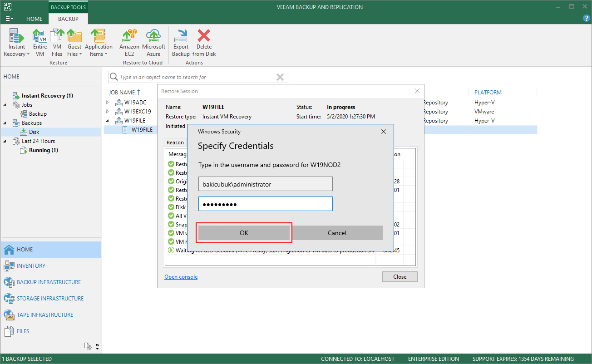Click ENTERPRISE EDITION status text
This screenshot has width=592, height=364.
pyautogui.click(x=434, y=359)
